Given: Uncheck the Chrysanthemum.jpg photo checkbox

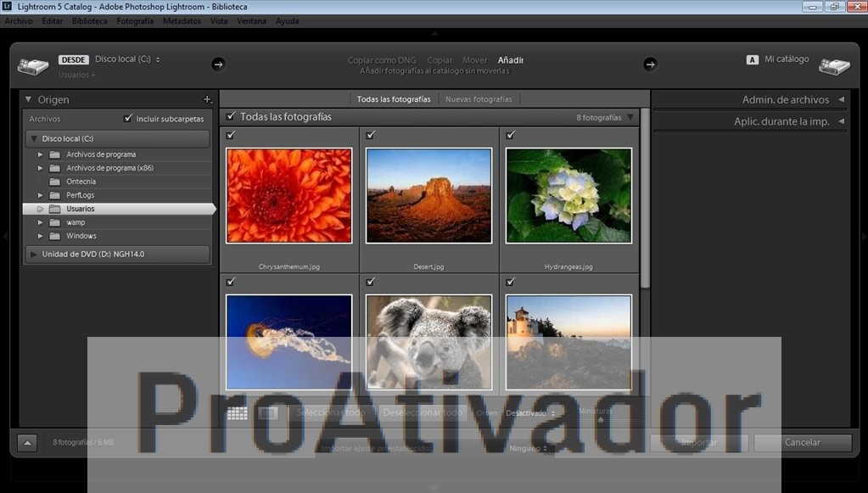Looking at the screenshot, I should 229,134.
